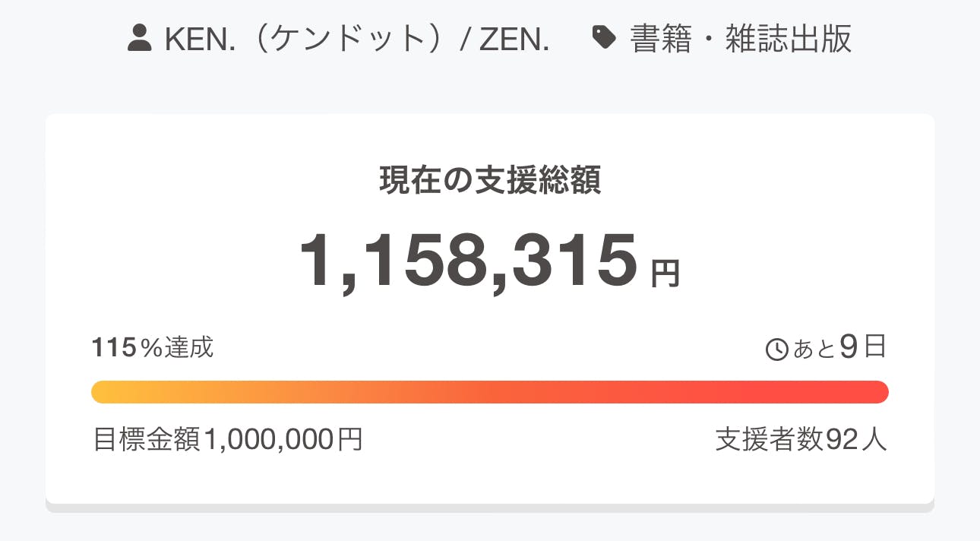Select the 1,000,000円 goal amount
This screenshot has width=980, height=541.
point(283,439)
